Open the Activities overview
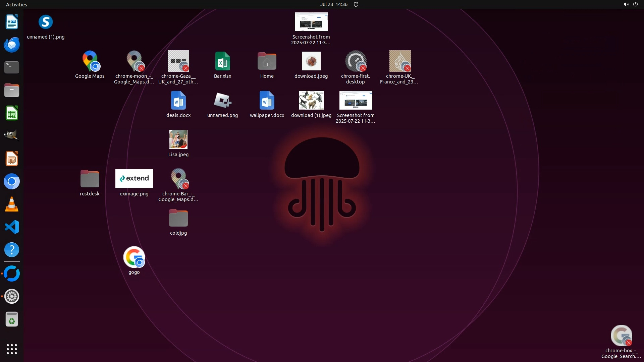Viewport: 644px width, 362px height. pyautogui.click(x=16, y=4)
